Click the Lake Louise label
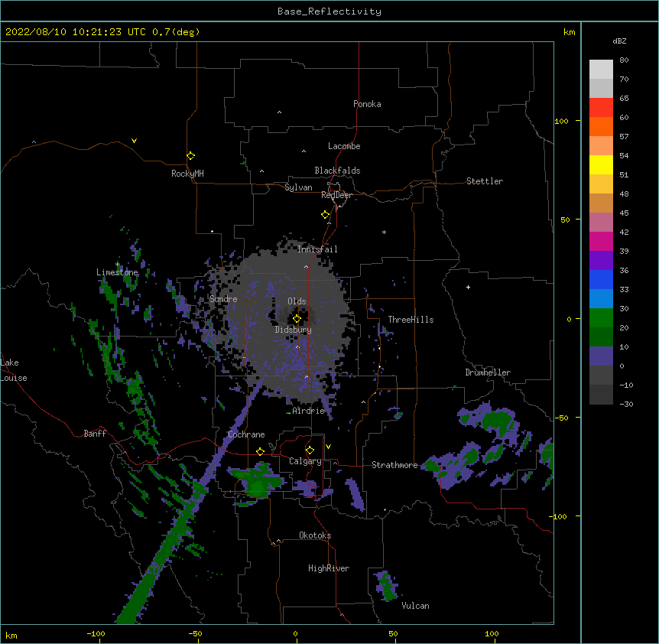The image size is (659, 644). click(14, 370)
